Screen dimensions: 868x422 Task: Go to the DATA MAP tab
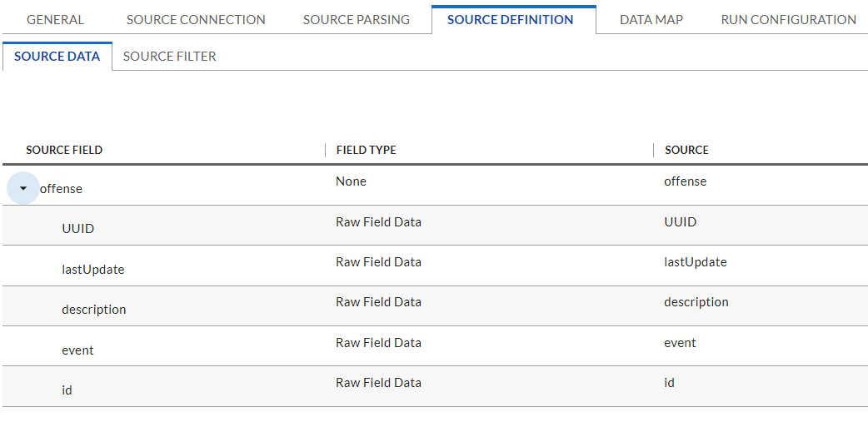(x=651, y=20)
